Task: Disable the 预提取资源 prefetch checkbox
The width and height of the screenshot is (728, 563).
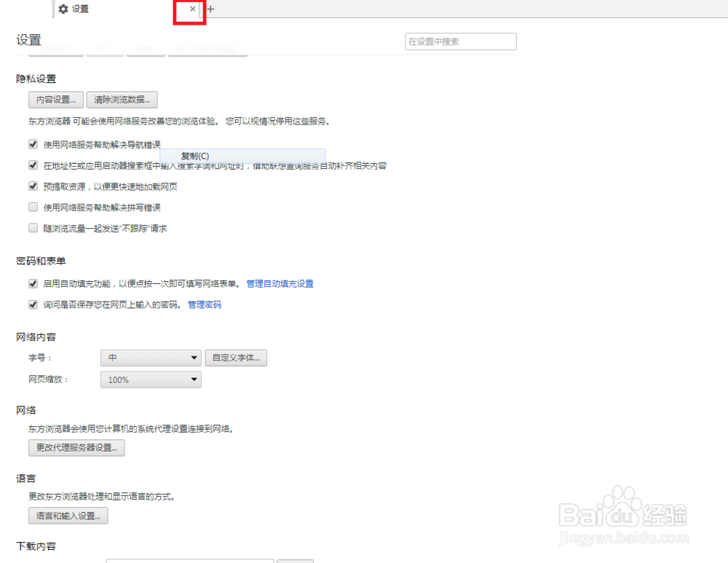Action: [33, 186]
